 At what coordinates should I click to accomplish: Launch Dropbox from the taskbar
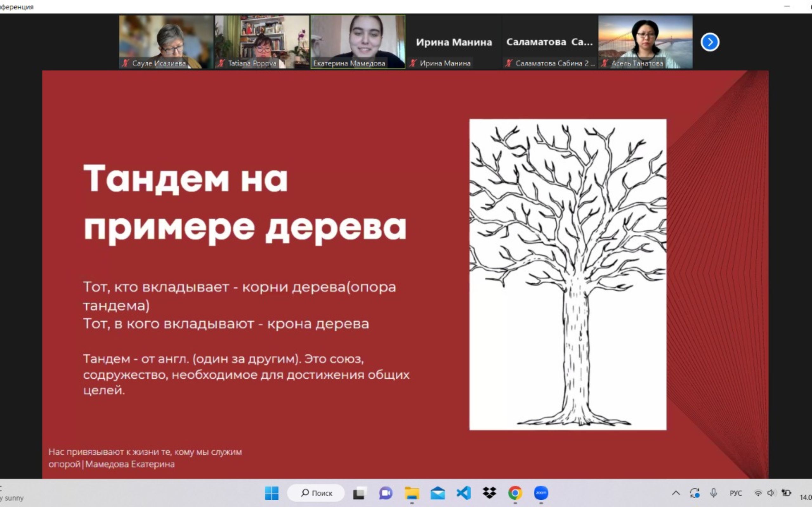tap(489, 492)
